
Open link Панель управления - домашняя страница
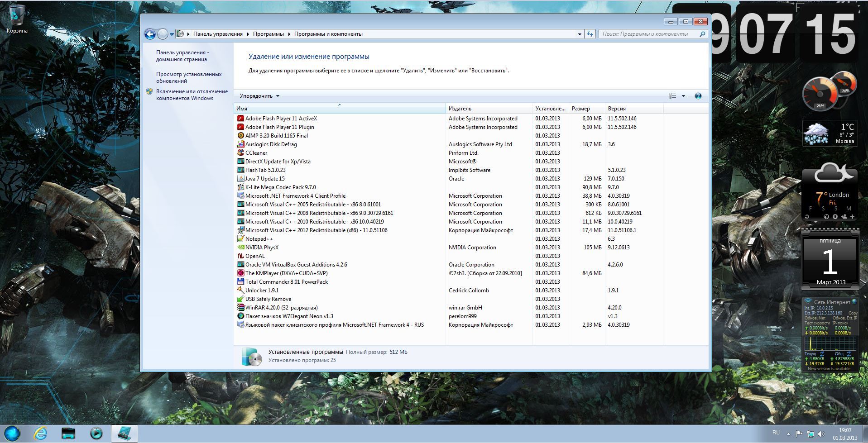pos(182,56)
